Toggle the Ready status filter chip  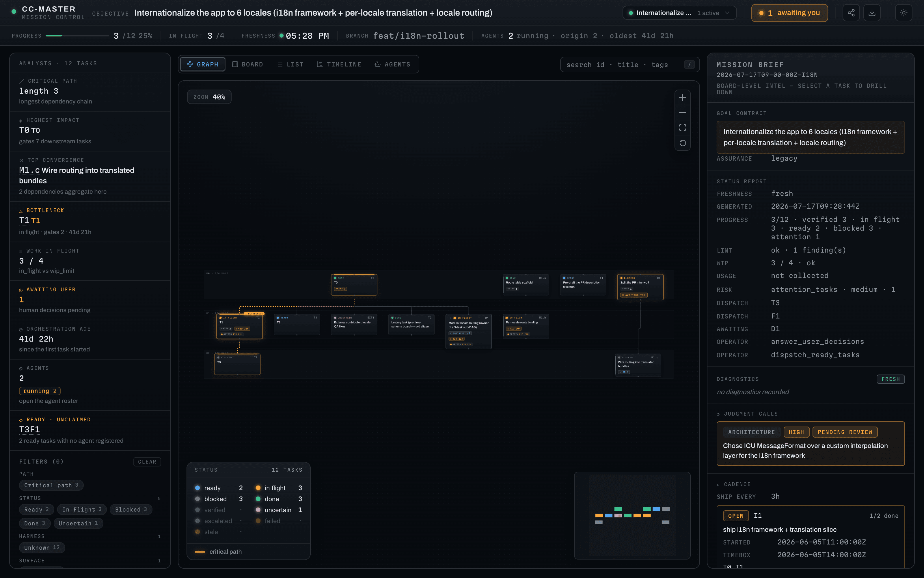coord(36,510)
